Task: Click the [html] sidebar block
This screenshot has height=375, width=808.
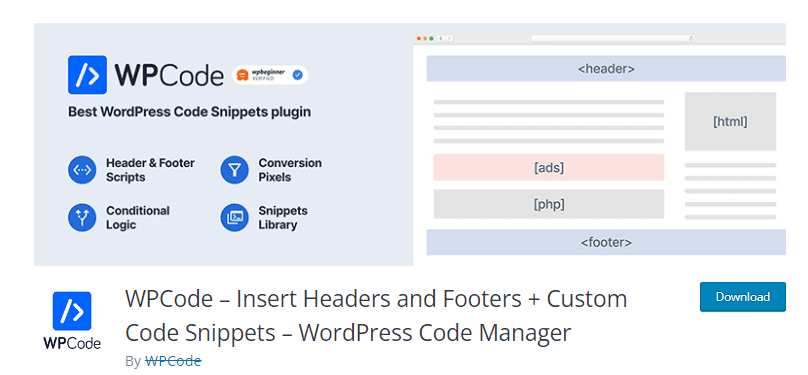Action: coord(730,122)
